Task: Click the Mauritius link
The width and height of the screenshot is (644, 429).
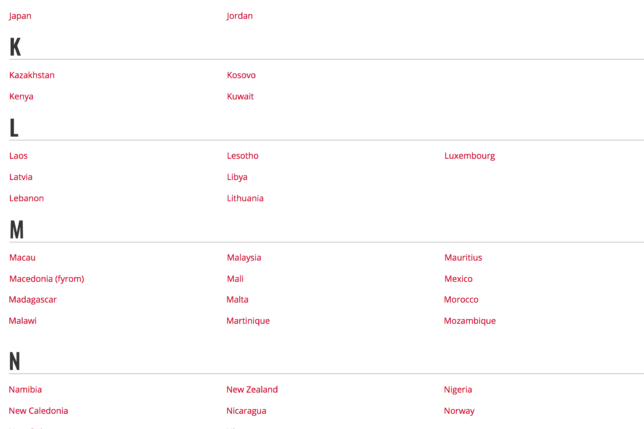Action: tap(463, 258)
